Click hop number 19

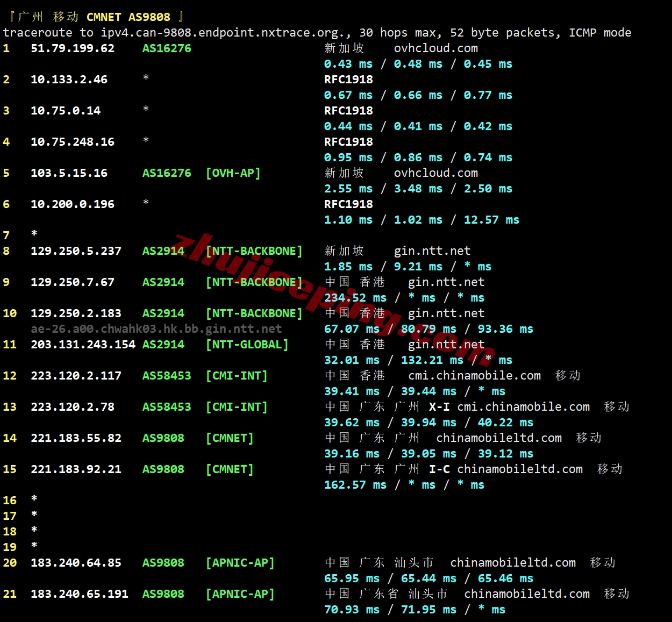click(x=10, y=547)
